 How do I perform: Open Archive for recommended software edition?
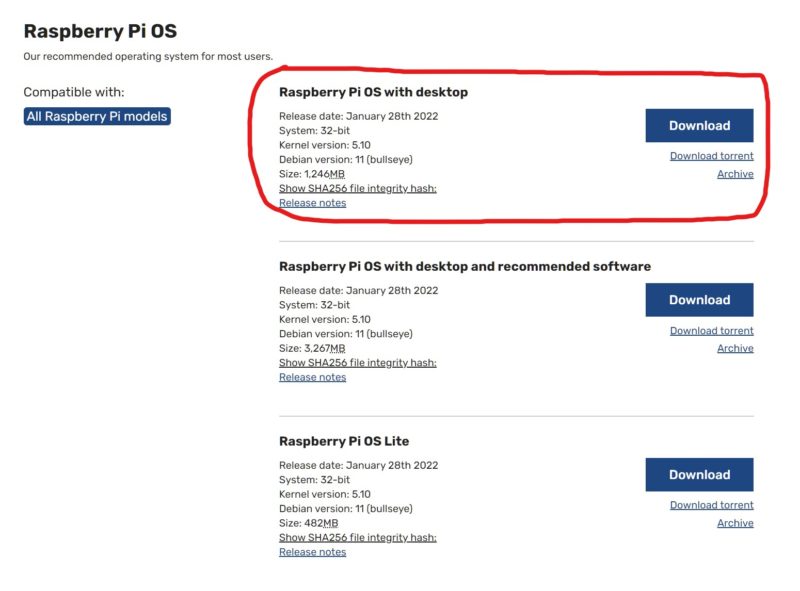point(735,349)
